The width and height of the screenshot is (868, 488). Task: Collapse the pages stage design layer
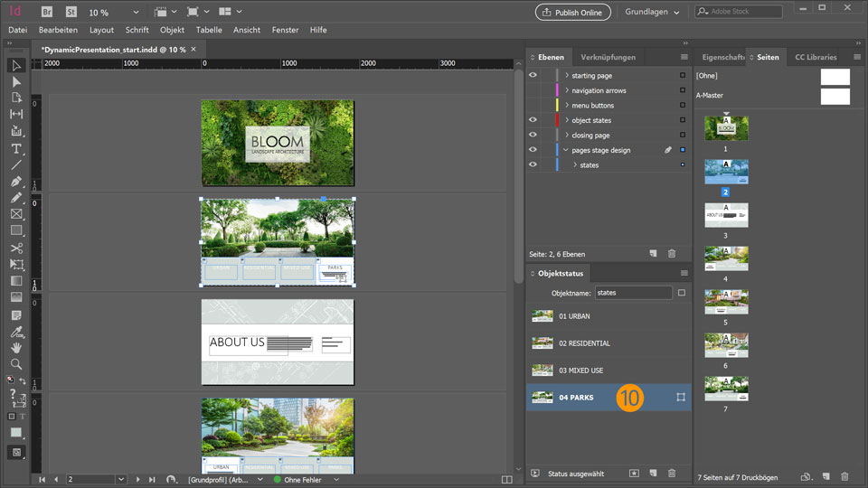(x=566, y=150)
